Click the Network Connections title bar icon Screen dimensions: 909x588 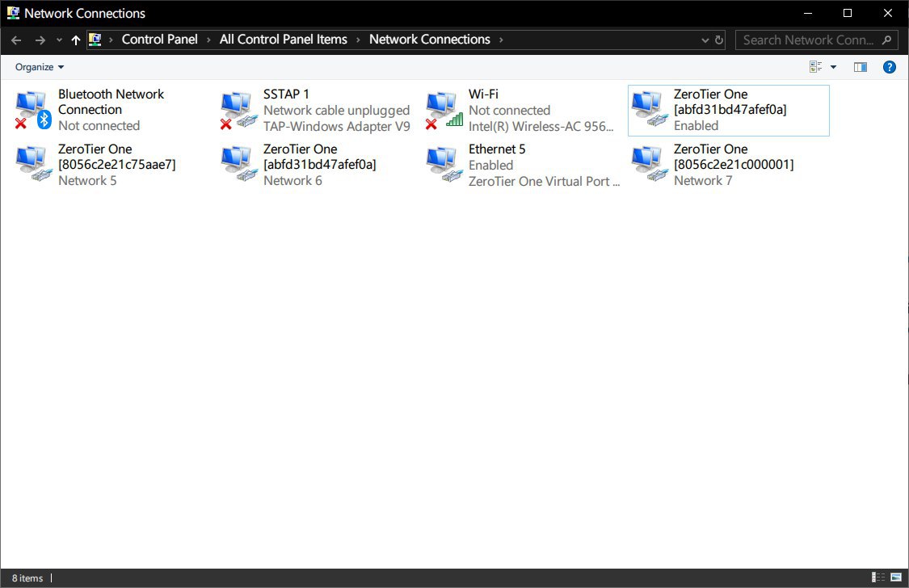point(13,13)
